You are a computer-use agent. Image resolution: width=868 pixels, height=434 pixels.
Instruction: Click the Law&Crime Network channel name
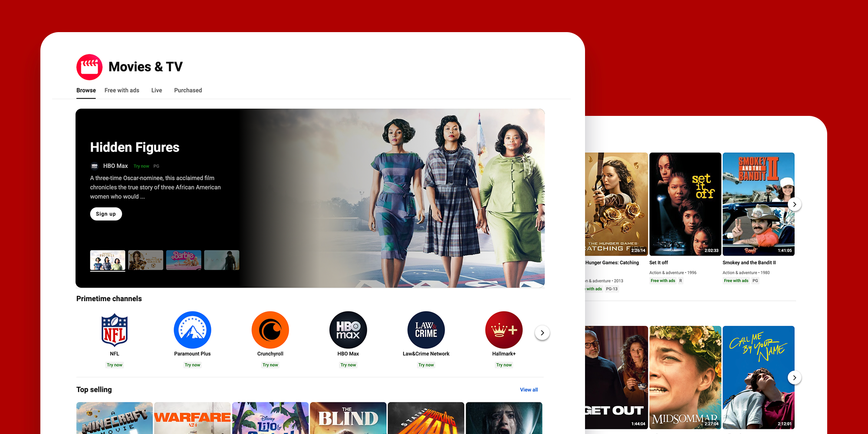426,354
